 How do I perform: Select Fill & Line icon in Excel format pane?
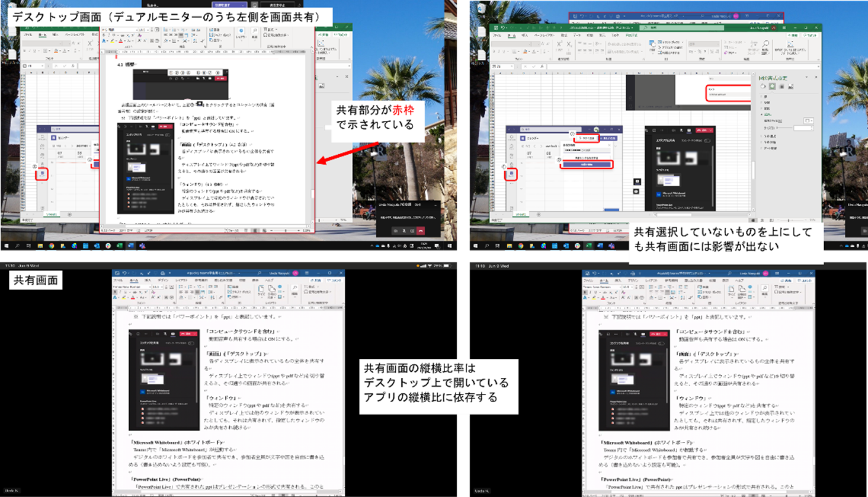tap(764, 87)
